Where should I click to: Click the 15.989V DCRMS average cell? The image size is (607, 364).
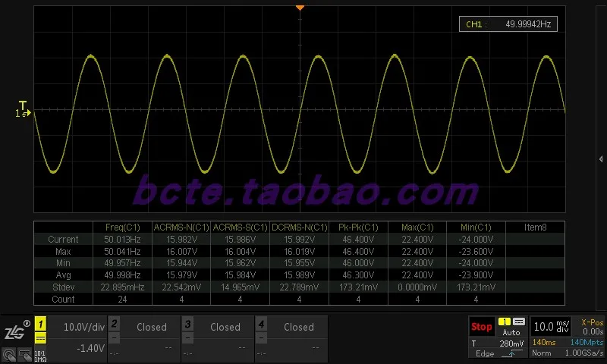click(299, 275)
